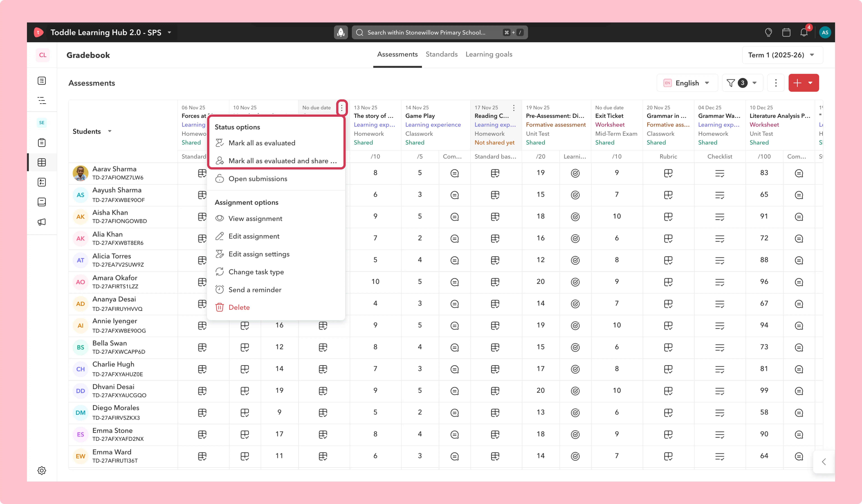Click student name Alicia Torres

pos(112,256)
